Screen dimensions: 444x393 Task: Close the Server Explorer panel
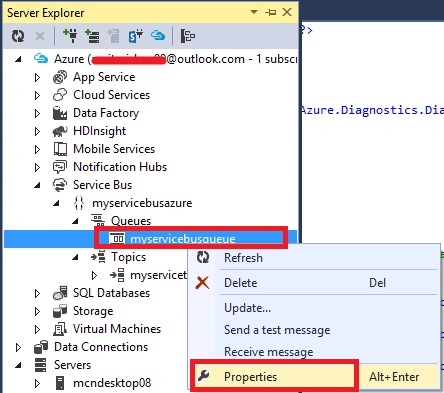tap(287, 12)
